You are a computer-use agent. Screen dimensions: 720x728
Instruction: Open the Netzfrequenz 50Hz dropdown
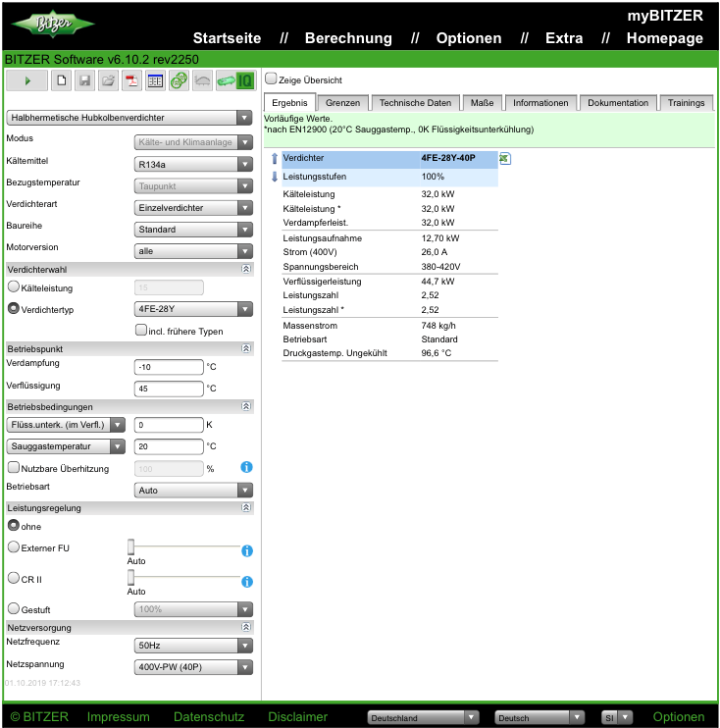[x=193, y=646]
